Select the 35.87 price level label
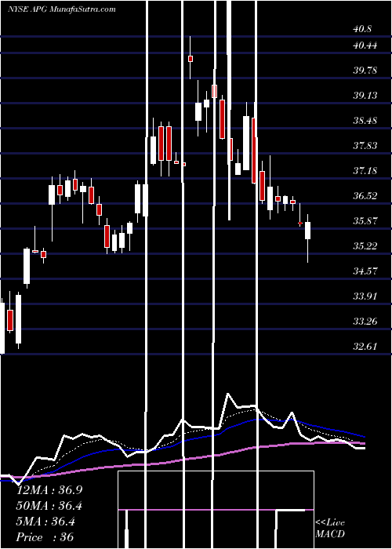This screenshot has width=392, height=549. click(365, 221)
